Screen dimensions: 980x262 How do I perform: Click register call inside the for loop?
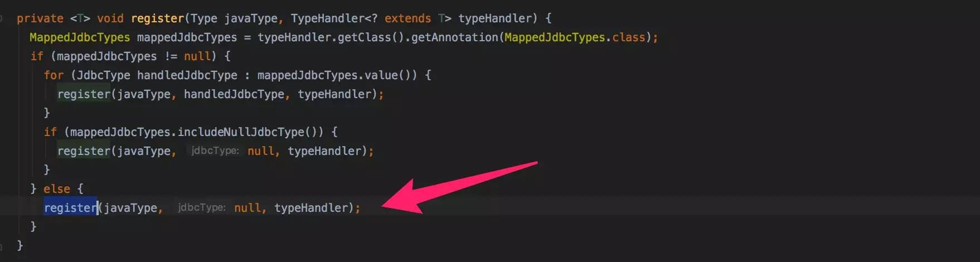coord(84,94)
